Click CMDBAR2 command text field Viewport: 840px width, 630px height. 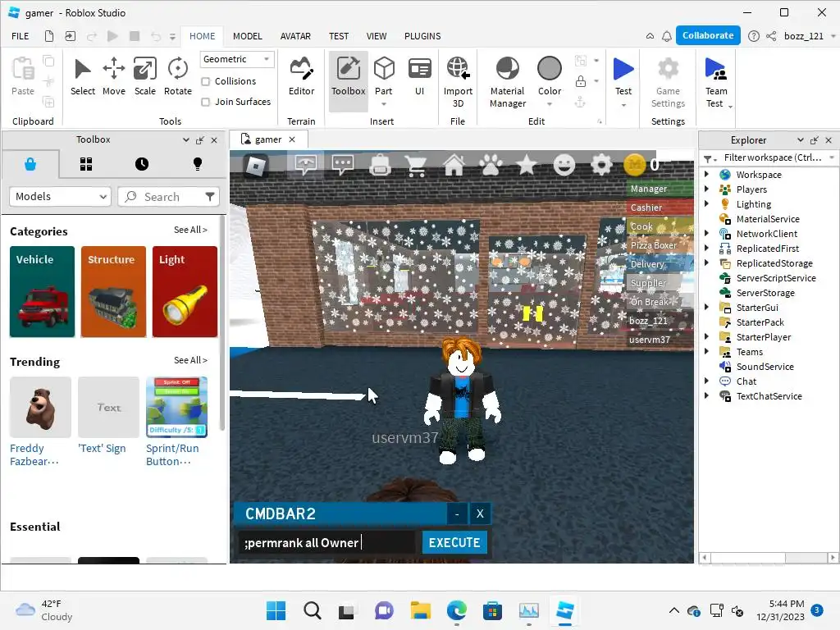point(326,543)
